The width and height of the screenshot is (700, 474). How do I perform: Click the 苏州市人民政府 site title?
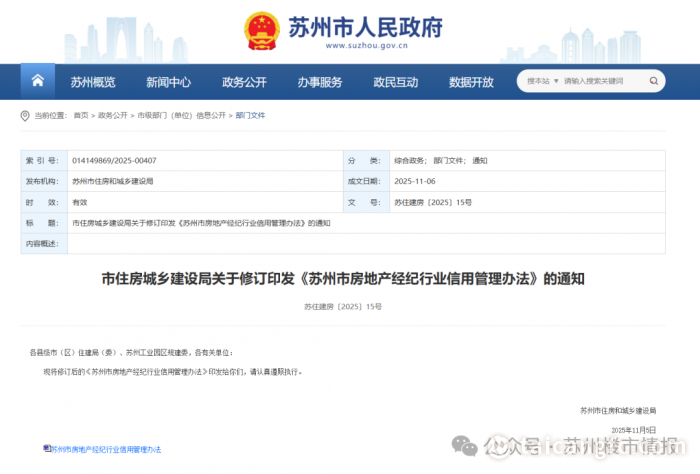[x=364, y=27]
